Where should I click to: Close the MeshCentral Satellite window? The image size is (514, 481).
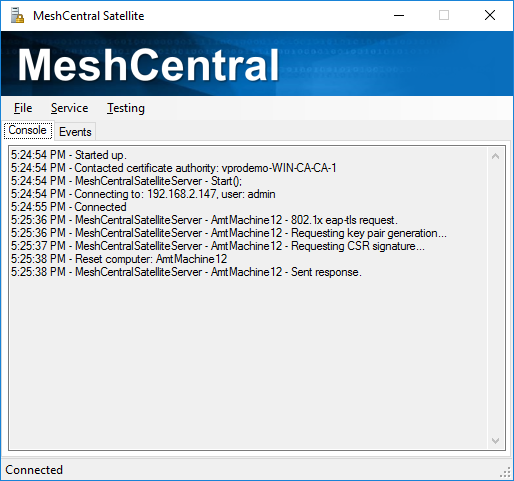tap(490, 15)
